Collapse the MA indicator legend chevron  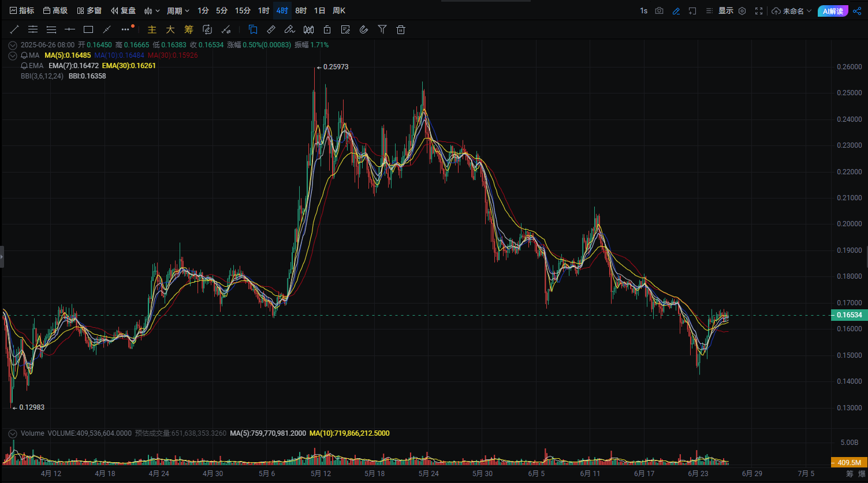tap(12, 55)
